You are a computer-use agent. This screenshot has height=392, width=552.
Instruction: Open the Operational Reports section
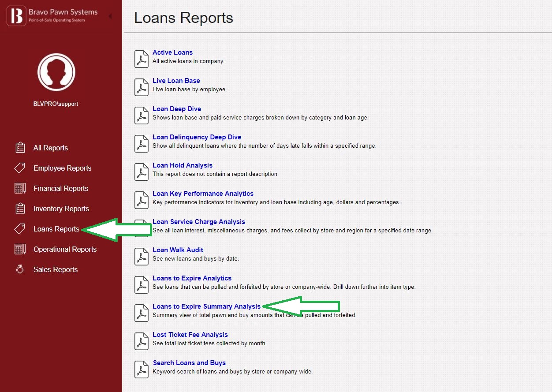pos(65,249)
